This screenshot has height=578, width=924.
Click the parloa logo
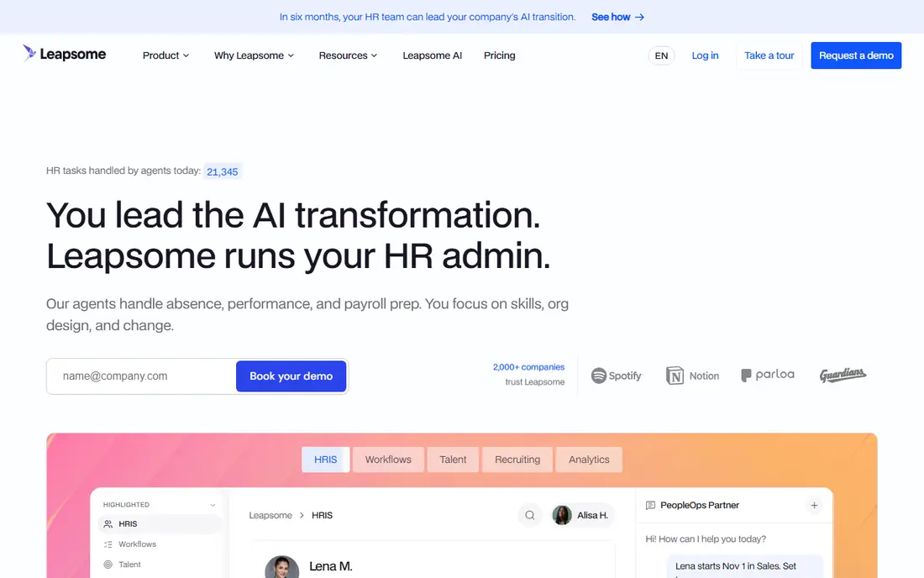tap(767, 375)
